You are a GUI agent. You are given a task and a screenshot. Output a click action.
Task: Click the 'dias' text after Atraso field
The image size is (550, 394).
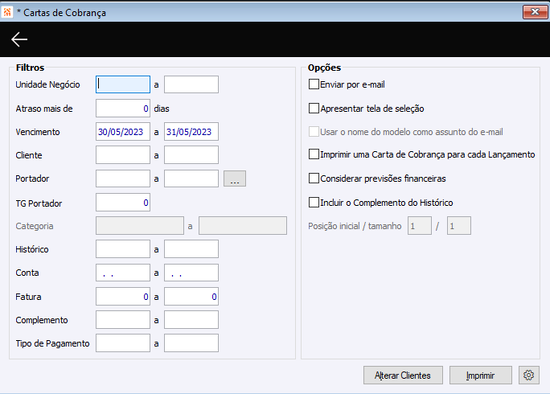click(161, 109)
